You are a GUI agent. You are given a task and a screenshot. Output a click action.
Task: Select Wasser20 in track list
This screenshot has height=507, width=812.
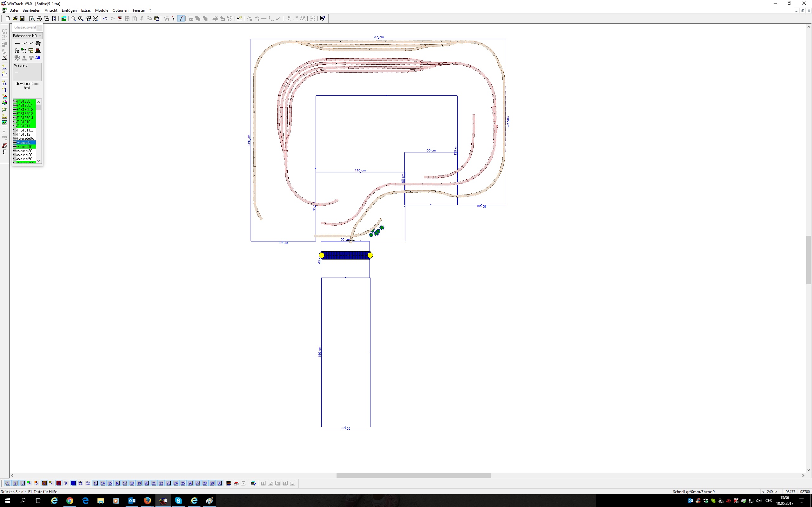click(24, 151)
